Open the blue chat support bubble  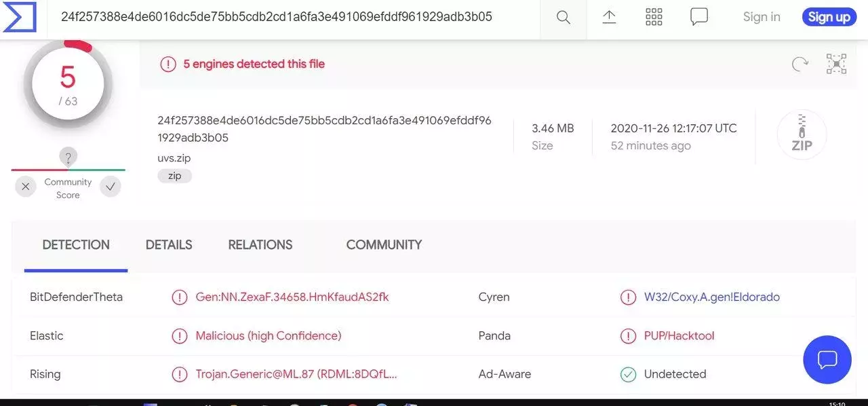(x=827, y=359)
